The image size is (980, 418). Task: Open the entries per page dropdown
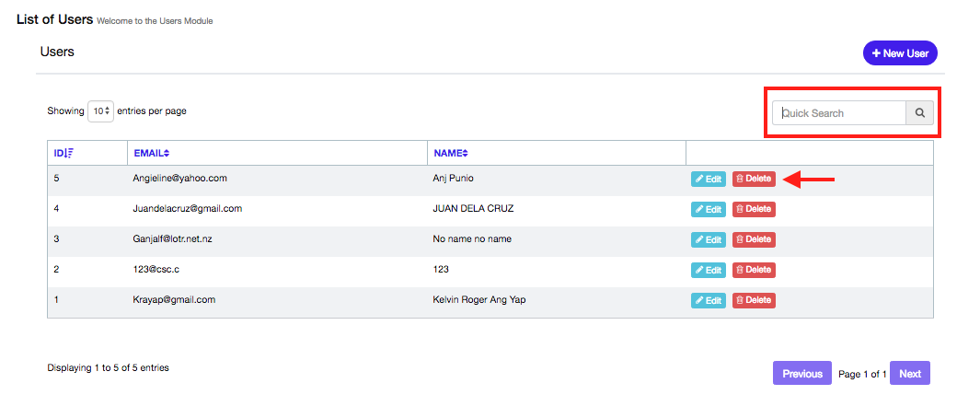(x=100, y=111)
